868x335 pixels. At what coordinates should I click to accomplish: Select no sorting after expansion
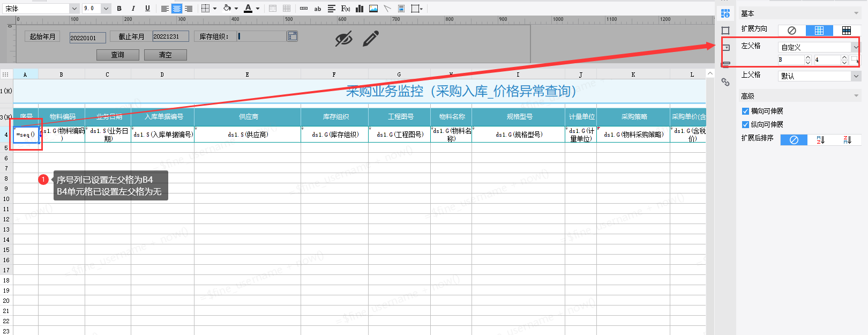794,140
